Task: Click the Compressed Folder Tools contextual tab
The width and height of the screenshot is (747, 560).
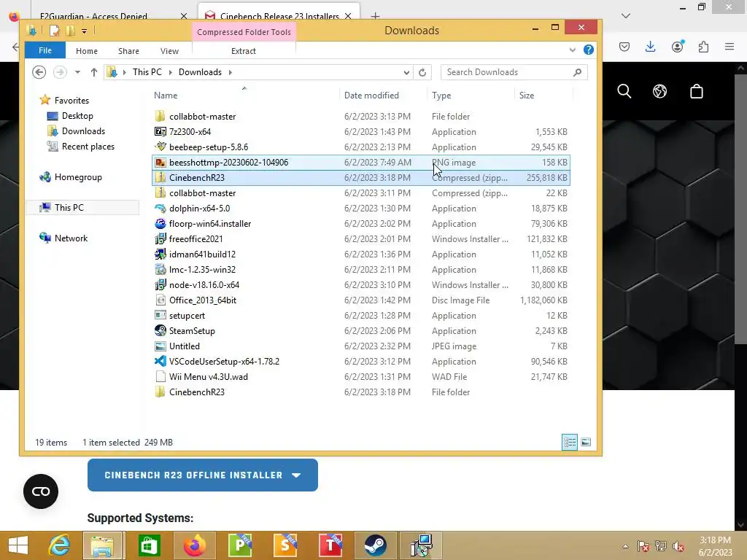Action: pos(244,32)
